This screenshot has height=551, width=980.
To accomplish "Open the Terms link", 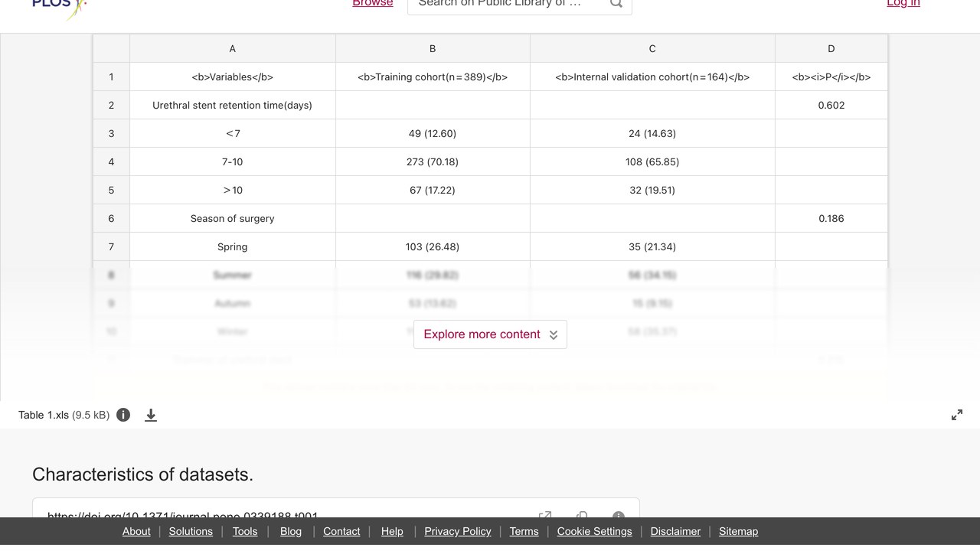I will point(524,531).
